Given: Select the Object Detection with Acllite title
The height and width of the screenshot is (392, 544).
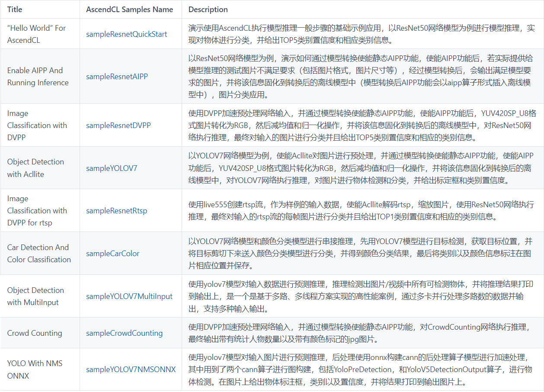Looking at the screenshot, I should click(x=35, y=167).
